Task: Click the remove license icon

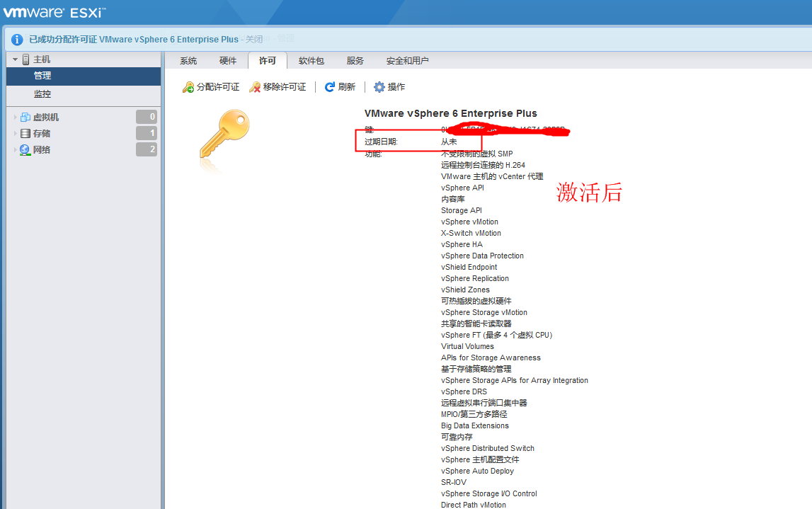Action: pyautogui.click(x=255, y=87)
